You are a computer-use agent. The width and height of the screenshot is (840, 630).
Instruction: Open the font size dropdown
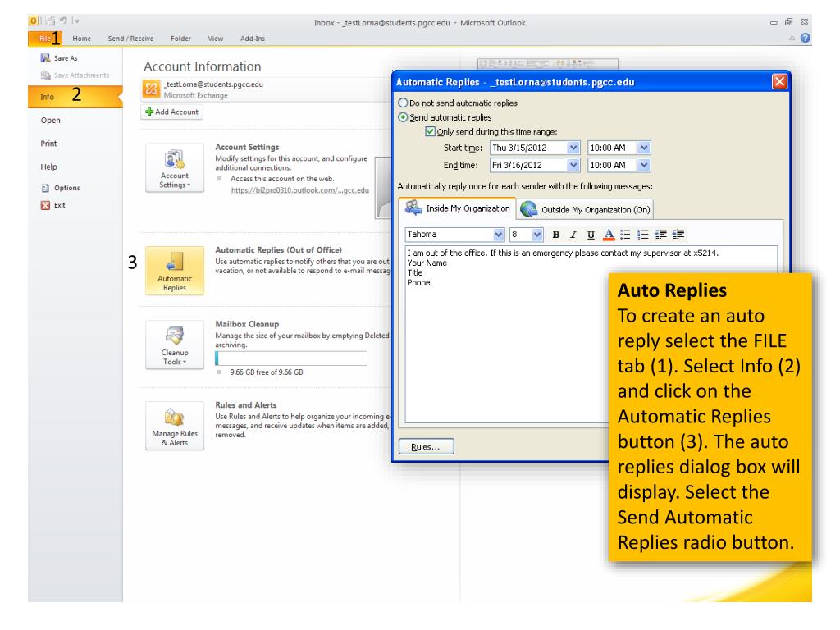click(x=537, y=235)
